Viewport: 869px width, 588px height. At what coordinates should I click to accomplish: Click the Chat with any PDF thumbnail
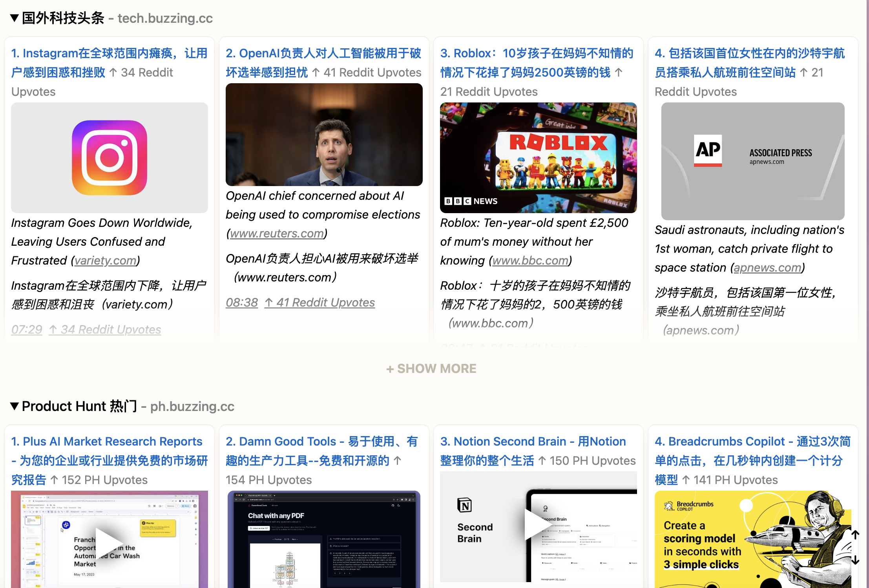point(324,539)
